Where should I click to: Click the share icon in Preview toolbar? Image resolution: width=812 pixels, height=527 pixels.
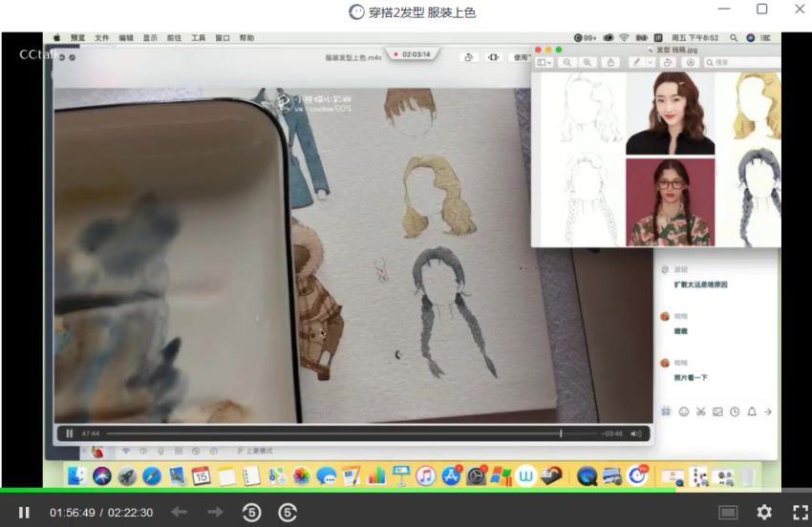[x=611, y=62]
